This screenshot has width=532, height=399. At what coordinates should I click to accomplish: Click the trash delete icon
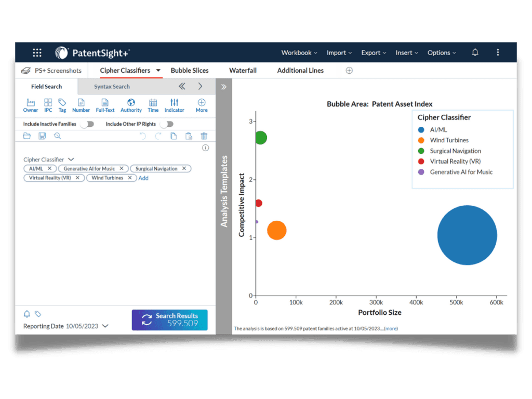(204, 136)
